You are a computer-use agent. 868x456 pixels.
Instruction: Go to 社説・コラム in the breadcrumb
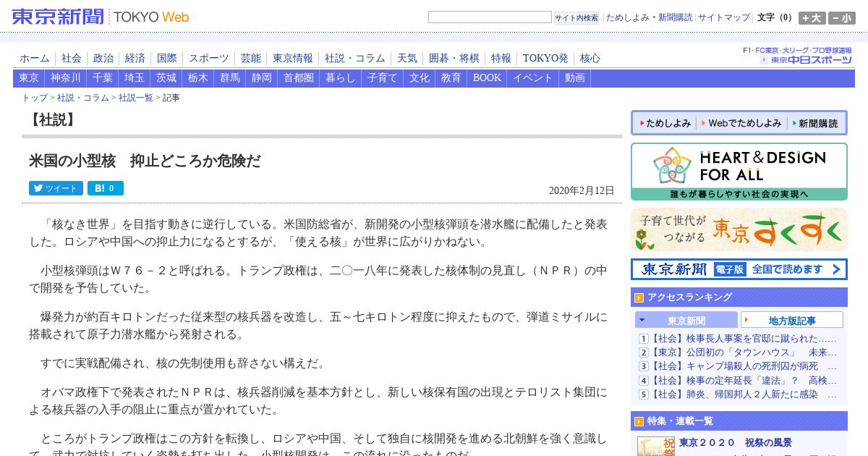pos(83,98)
